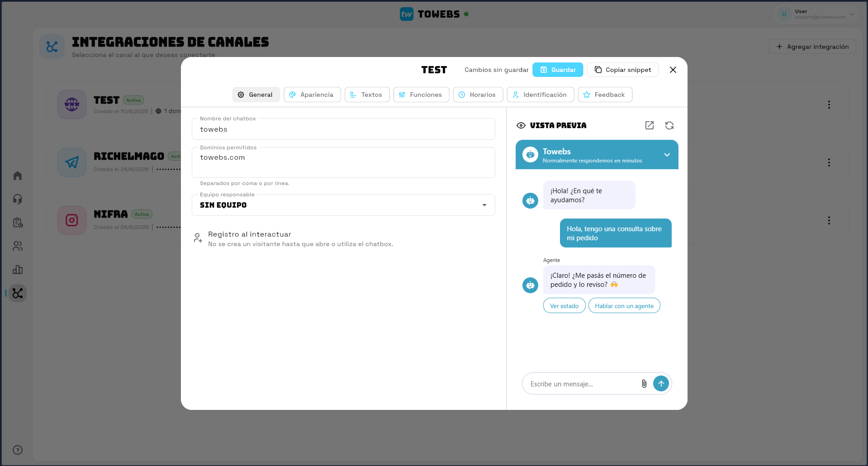Image resolution: width=868 pixels, height=466 pixels.
Task: Collapse the Towebs chat widget chevron
Action: coord(667,155)
